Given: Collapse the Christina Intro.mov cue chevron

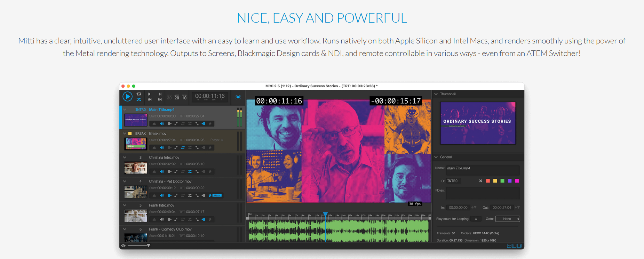Looking at the screenshot, I should [x=125, y=157].
